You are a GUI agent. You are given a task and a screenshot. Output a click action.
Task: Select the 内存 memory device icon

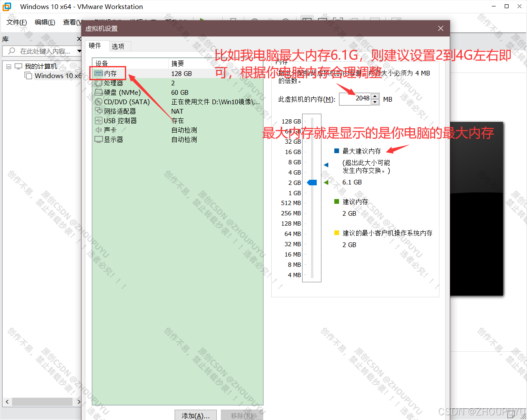point(99,74)
